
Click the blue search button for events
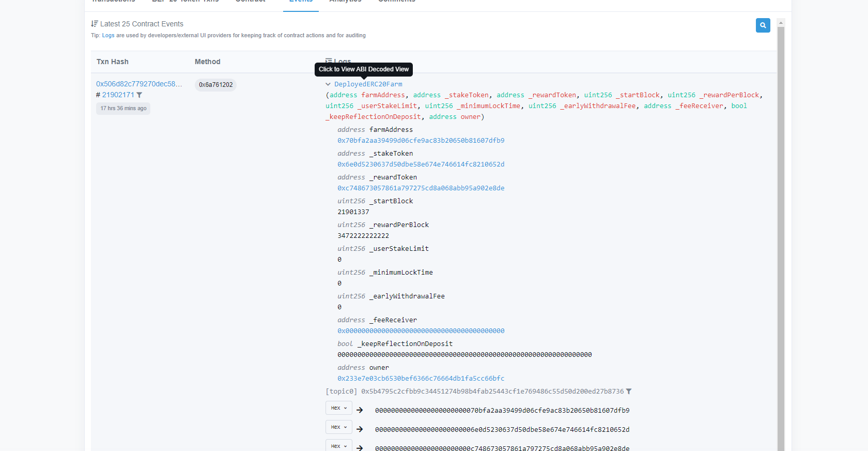(763, 25)
